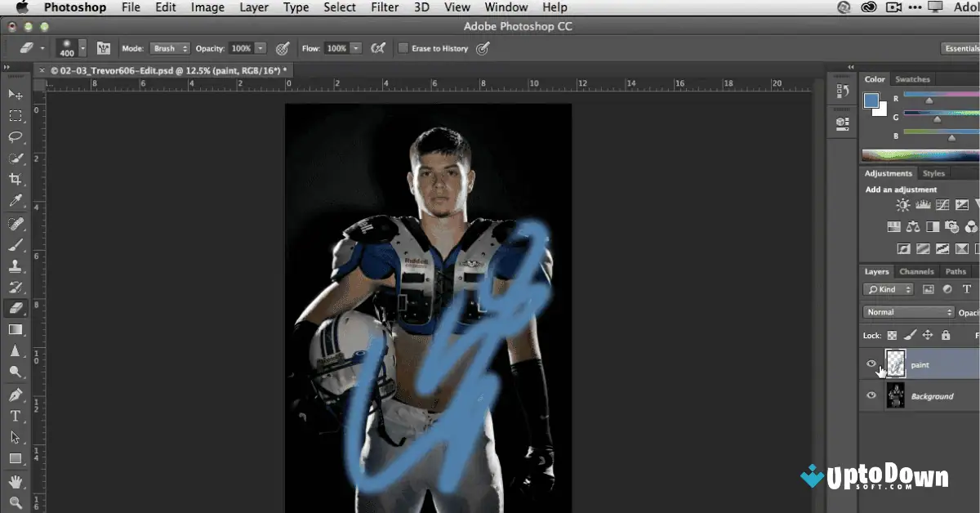This screenshot has width=980, height=513.
Task: Switch to the Channels tab
Action: coord(917,271)
